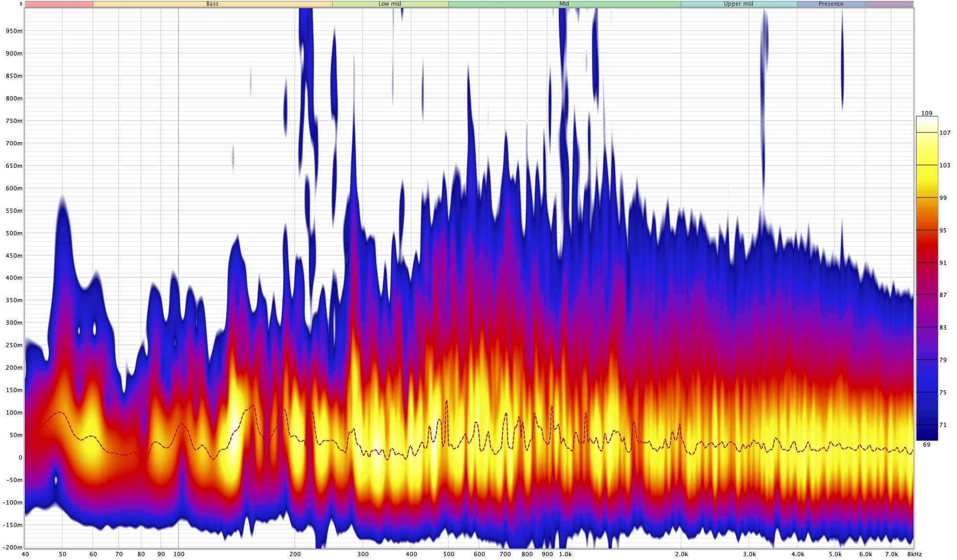
Task: Click the Presence band header
Action: [x=831, y=4]
